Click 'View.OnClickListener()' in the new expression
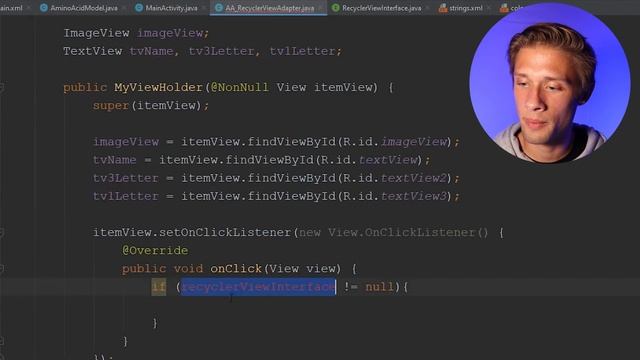 tap(408, 233)
